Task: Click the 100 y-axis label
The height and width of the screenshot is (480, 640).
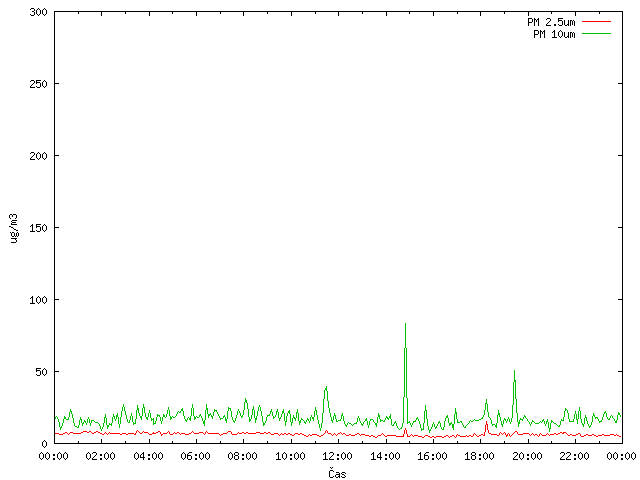Action: 38,300
